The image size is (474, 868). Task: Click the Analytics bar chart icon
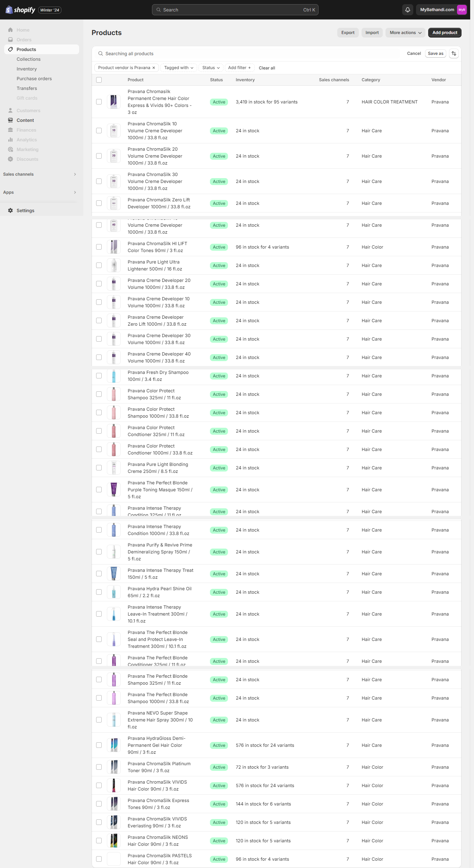10,140
